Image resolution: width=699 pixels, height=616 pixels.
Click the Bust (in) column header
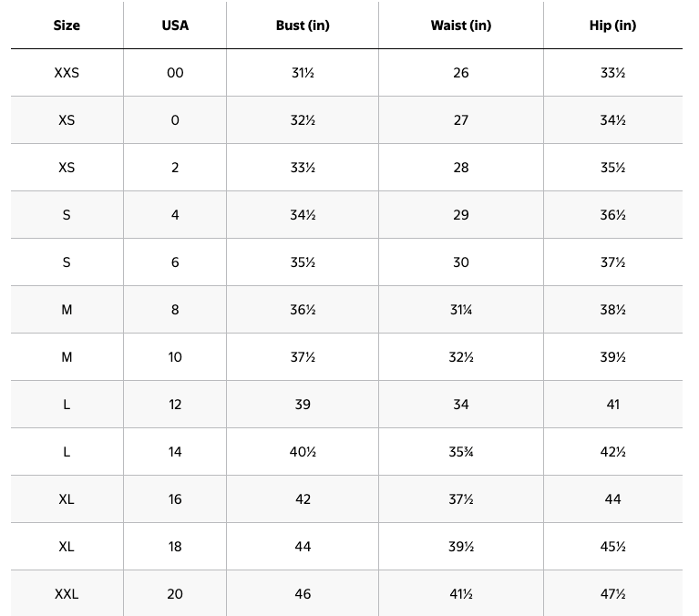coord(303,26)
